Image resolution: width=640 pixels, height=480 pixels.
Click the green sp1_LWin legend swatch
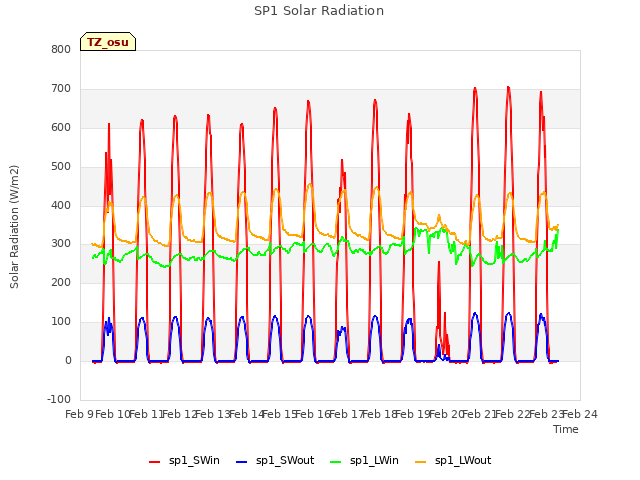[x=336, y=462]
